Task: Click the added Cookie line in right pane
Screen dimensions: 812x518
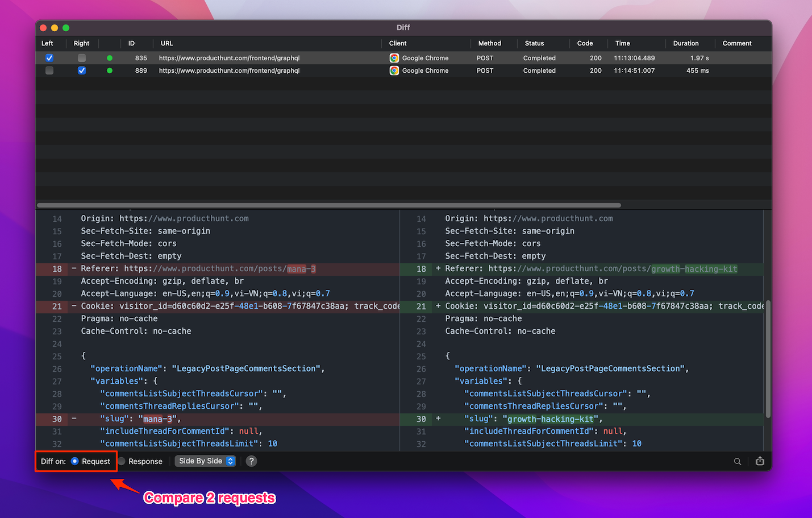Action: pos(582,306)
